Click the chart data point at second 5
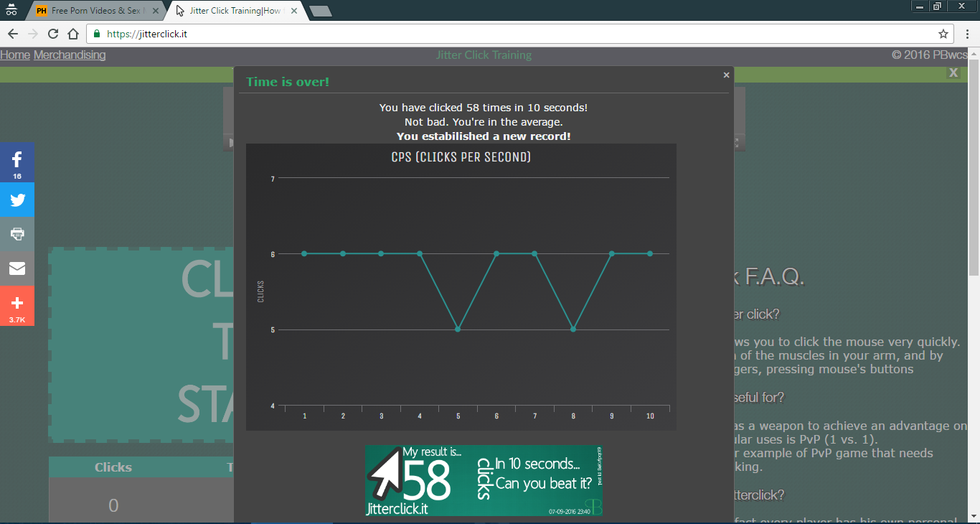Screen dimensions: 980x524 458,329
